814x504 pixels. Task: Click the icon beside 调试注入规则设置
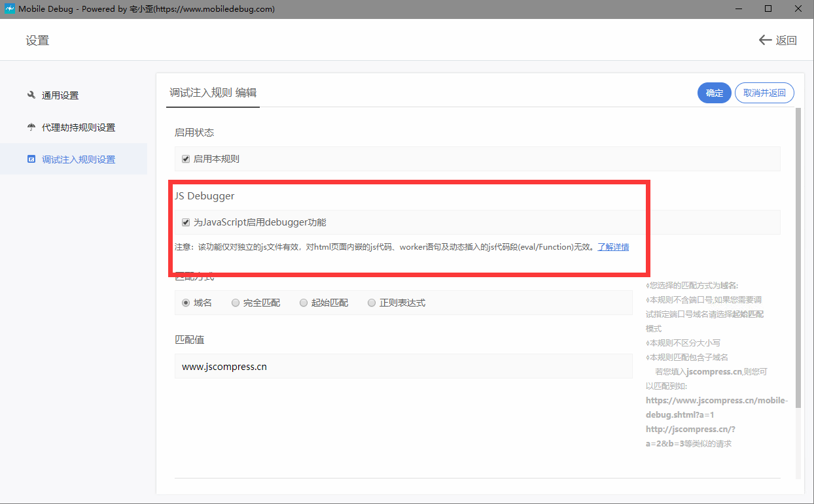31,159
